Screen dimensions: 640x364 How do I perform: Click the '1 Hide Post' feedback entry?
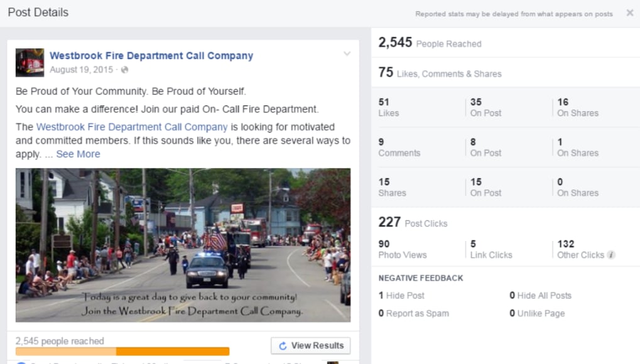(x=401, y=296)
